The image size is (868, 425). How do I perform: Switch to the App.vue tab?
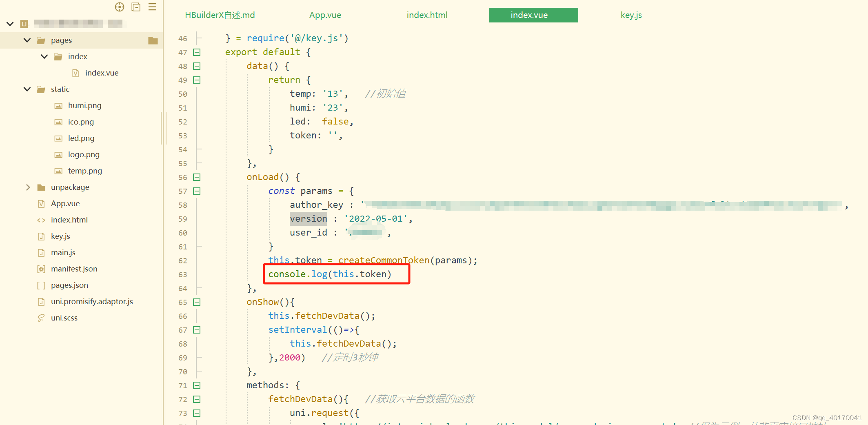coord(325,15)
